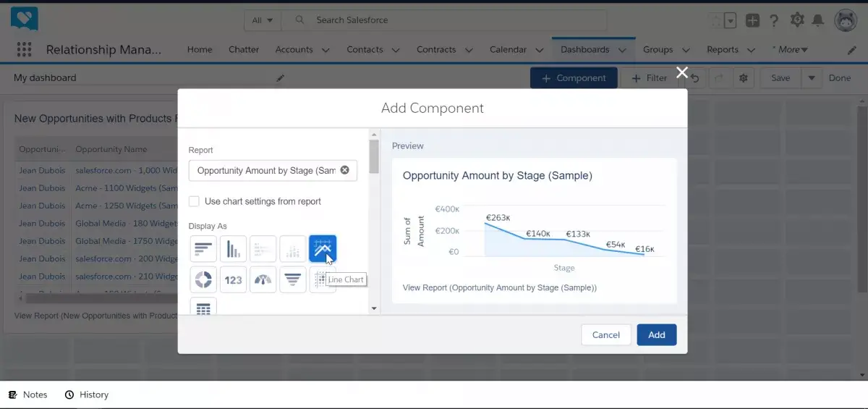Select the vertical bar chart display type
This screenshot has width=868, height=409.
tap(233, 249)
